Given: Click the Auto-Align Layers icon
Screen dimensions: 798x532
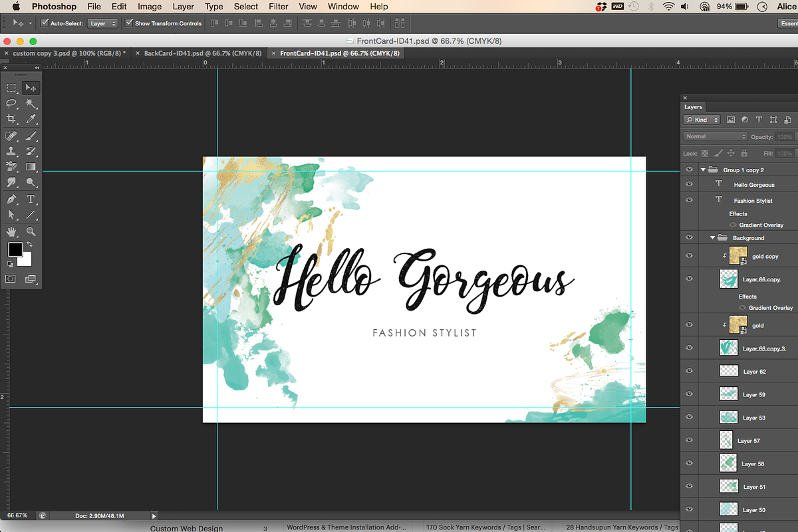Looking at the screenshot, I should tap(399, 23).
